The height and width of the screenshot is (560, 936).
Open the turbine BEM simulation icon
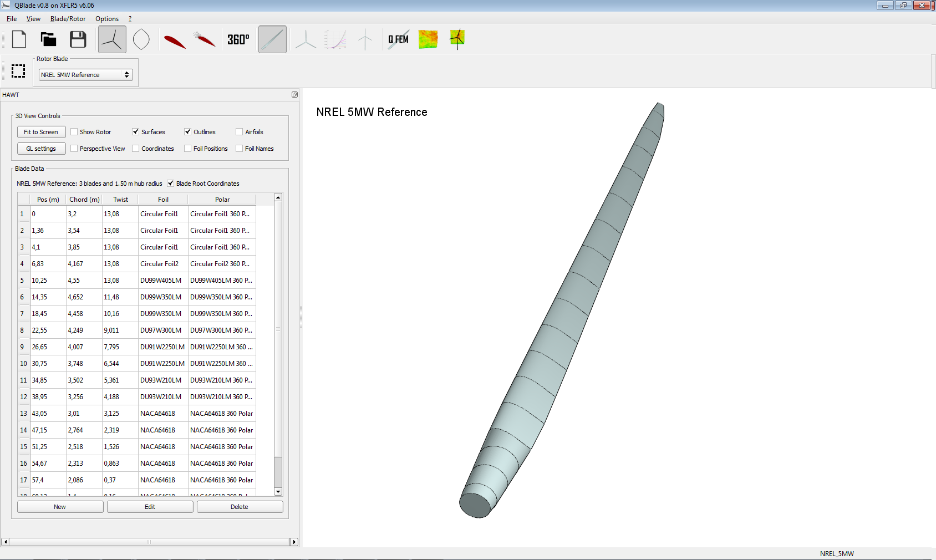(x=365, y=39)
